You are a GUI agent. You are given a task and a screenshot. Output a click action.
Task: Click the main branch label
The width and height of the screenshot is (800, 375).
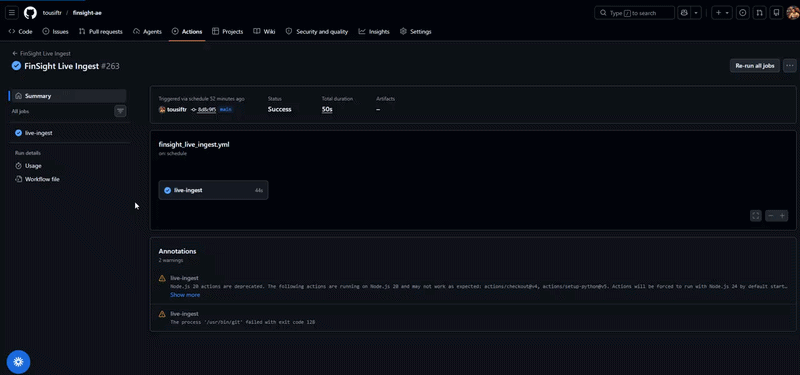226,109
